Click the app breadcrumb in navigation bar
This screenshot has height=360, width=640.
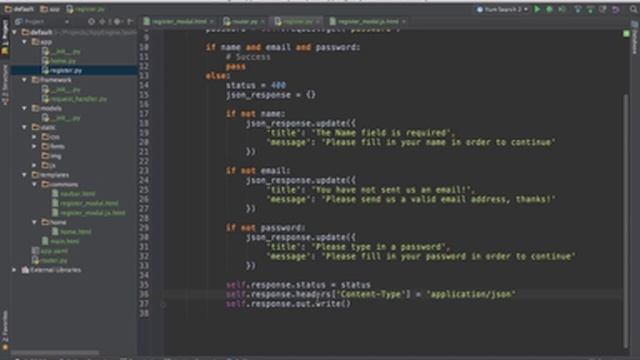[x=50, y=9]
